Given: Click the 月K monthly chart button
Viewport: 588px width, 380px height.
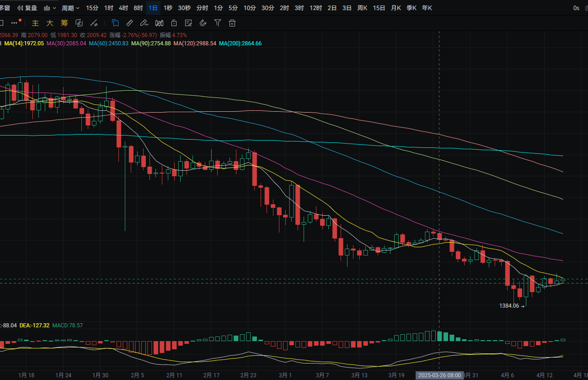Looking at the screenshot, I should point(396,8).
